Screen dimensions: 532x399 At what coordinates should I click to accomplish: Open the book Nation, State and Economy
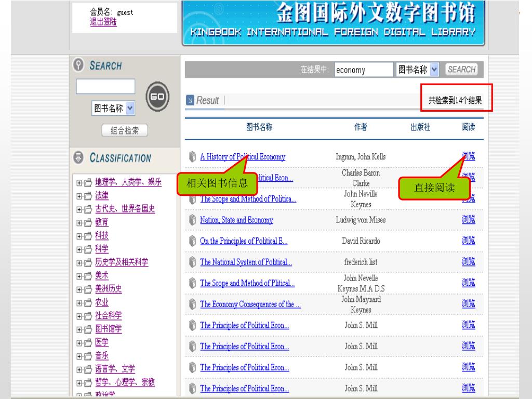tap(236, 220)
